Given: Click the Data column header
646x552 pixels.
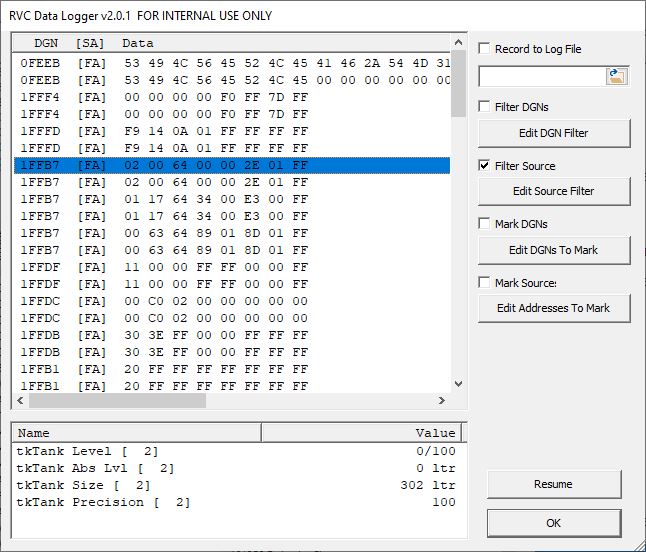Looking at the screenshot, I should coord(138,43).
